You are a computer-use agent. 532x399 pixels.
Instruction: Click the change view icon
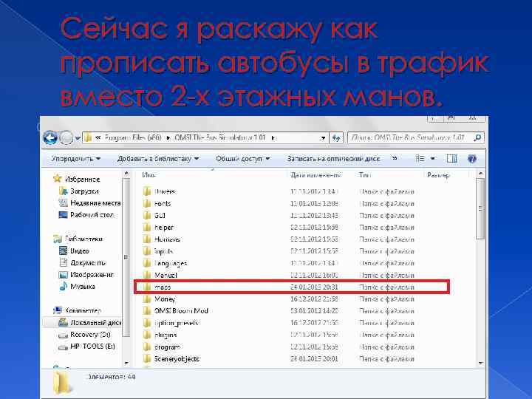(x=420, y=158)
